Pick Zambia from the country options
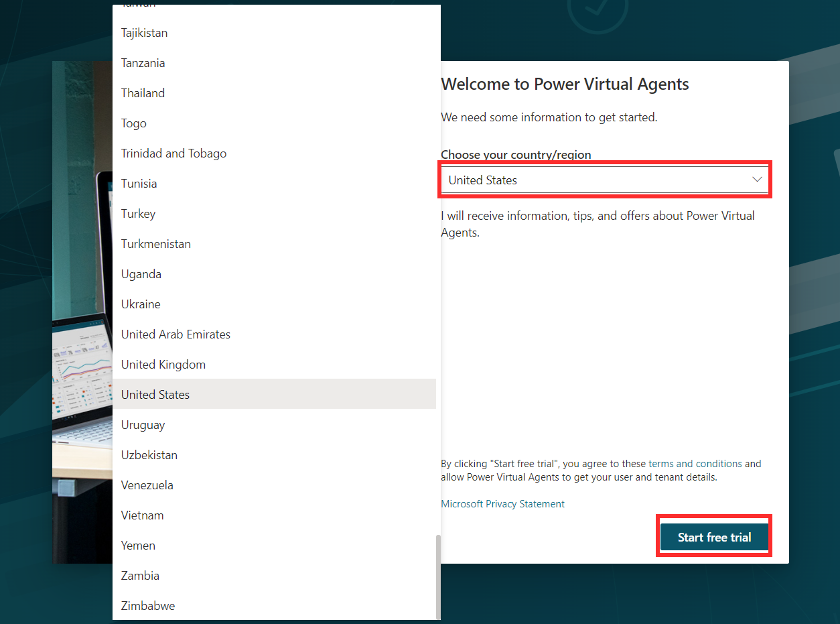840x624 pixels. click(x=274, y=576)
